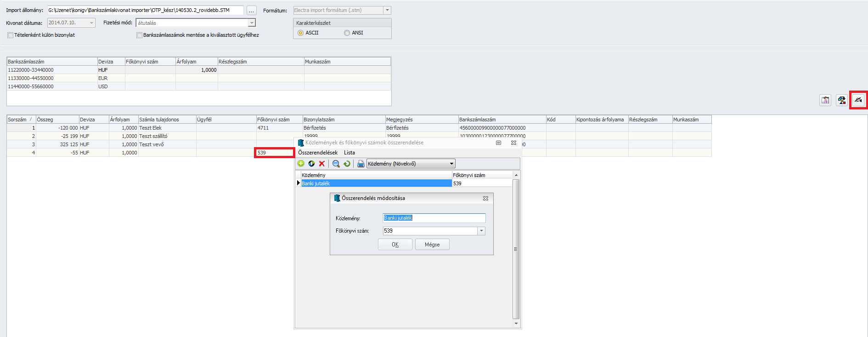Click the hand-with-pen mapping icon button
Screen dimensions: 868x337
tap(858, 100)
